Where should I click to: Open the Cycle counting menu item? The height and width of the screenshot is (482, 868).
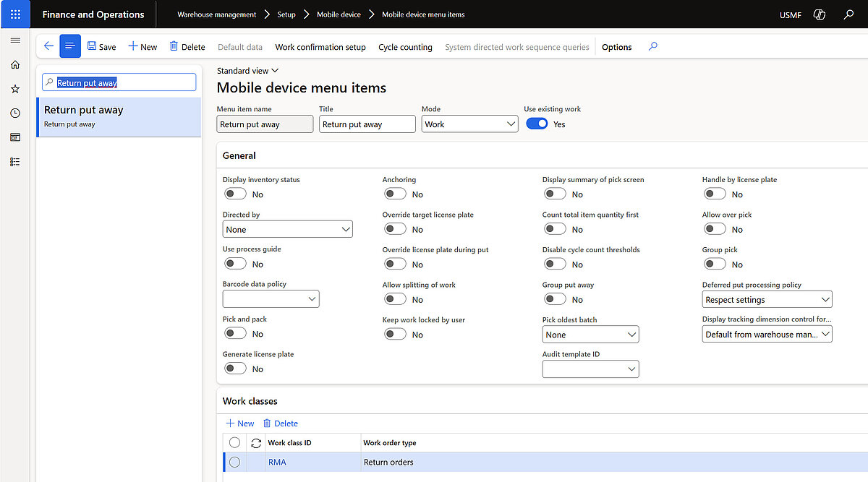coord(405,47)
